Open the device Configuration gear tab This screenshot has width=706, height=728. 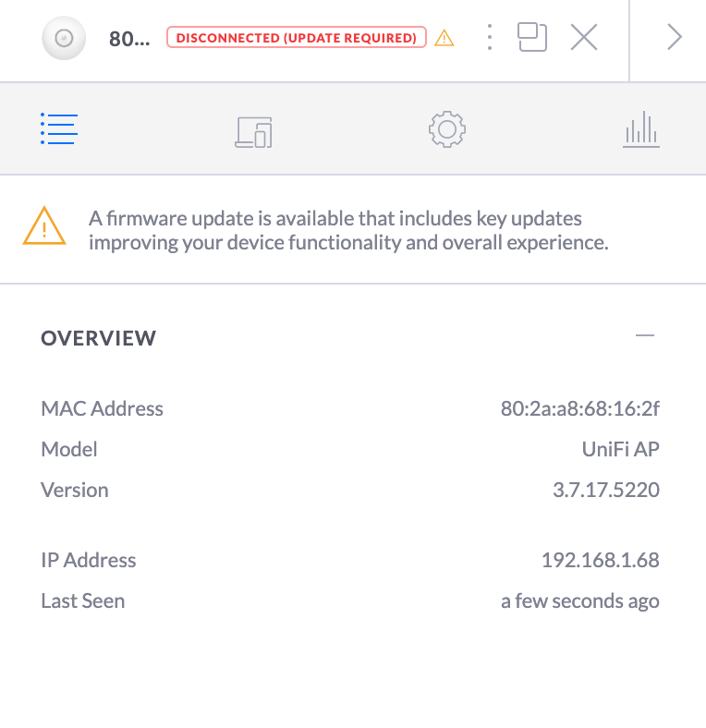click(447, 129)
